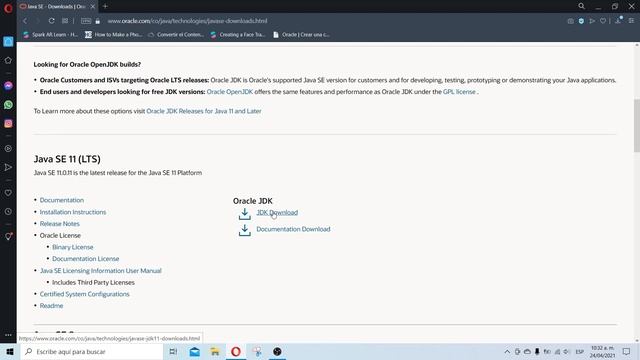Click the download arrow icon beside JDK Download

click(244, 213)
